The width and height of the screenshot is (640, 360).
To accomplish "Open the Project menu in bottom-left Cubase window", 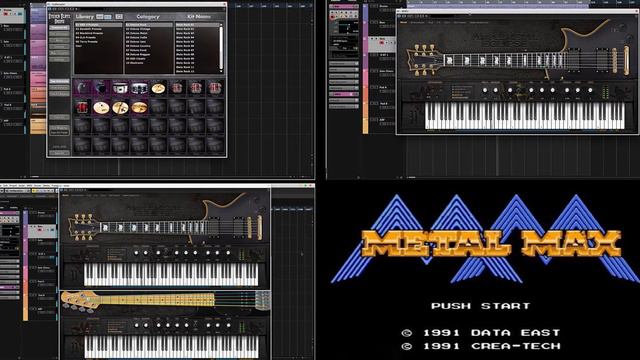I will pos(13,186).
